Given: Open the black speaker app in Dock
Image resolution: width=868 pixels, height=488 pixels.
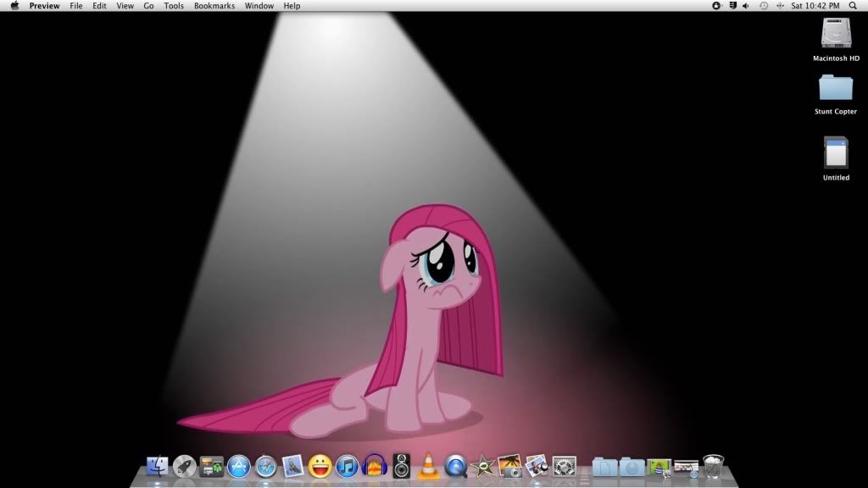Looking at the screenshot, I should [401, 466].
